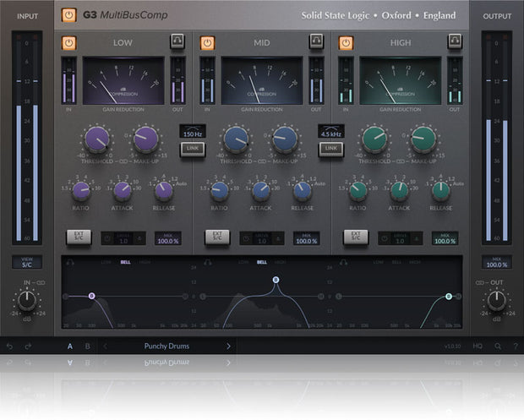This screenshot has height=420, width=524.
Task: Select BELL filter for MID sidechain
Action: point(262,262)
